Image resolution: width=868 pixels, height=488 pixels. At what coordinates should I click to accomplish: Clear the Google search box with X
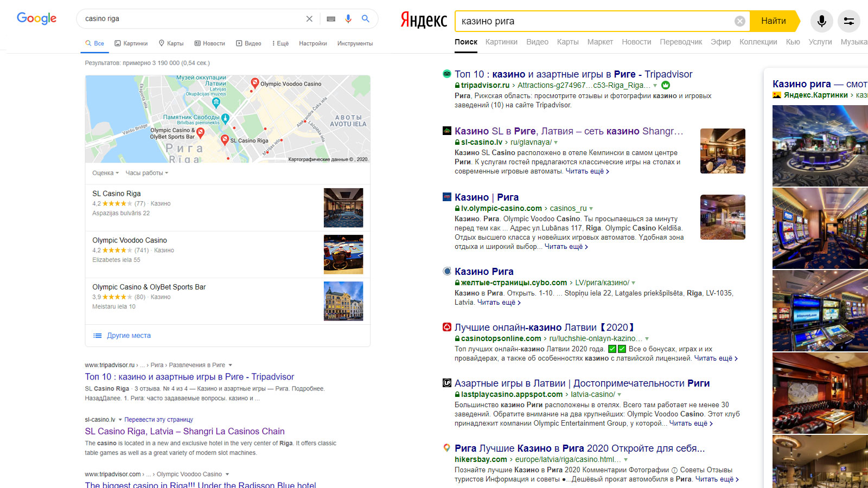[x=309, y=19]
